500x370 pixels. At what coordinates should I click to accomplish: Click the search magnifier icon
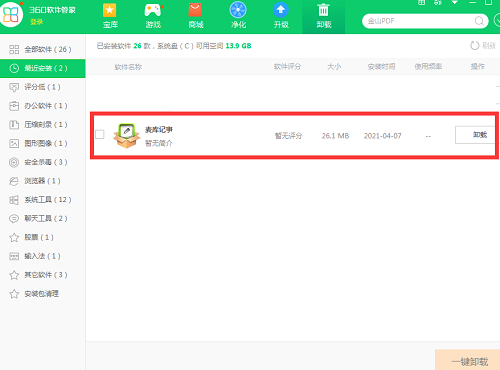479,21
